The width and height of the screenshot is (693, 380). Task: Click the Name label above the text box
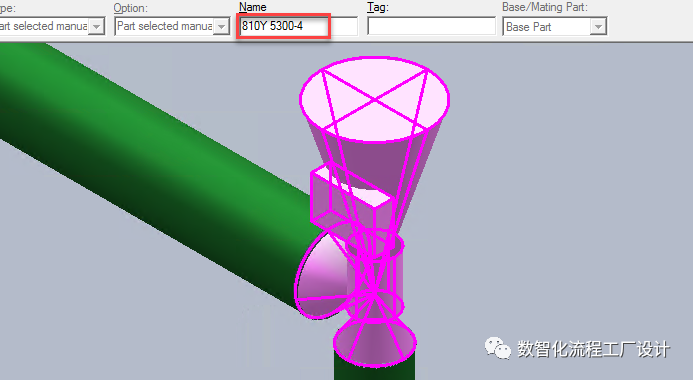253,7
